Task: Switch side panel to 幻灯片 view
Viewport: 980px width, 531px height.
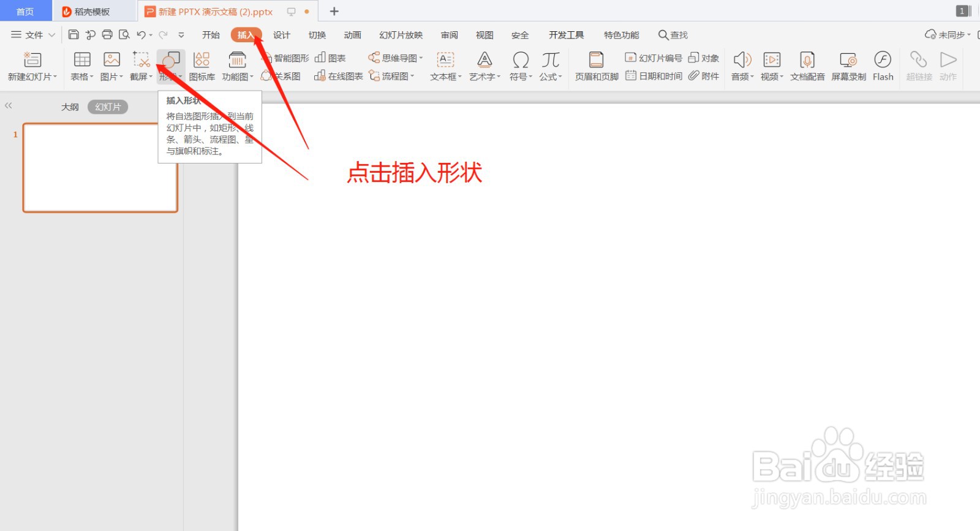Action: (108, 107)
